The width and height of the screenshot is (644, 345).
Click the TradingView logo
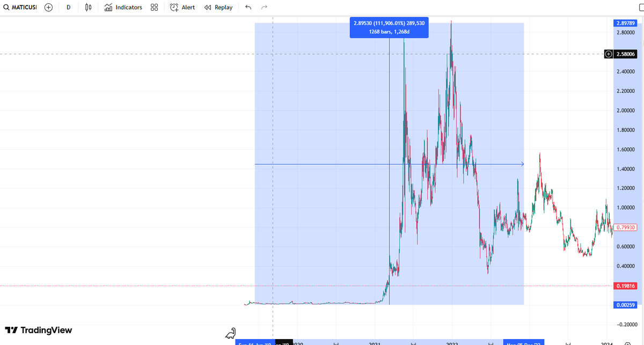tap(38, 330)
